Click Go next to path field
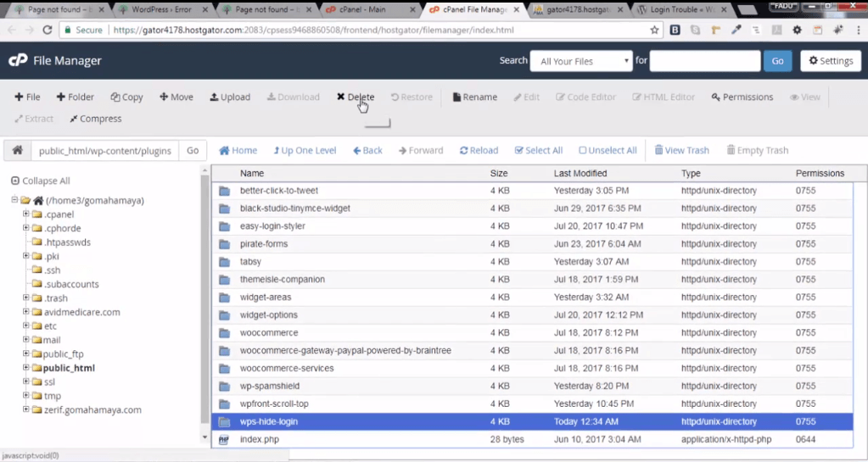The image size is (868, 462). (x=193, y=151)
